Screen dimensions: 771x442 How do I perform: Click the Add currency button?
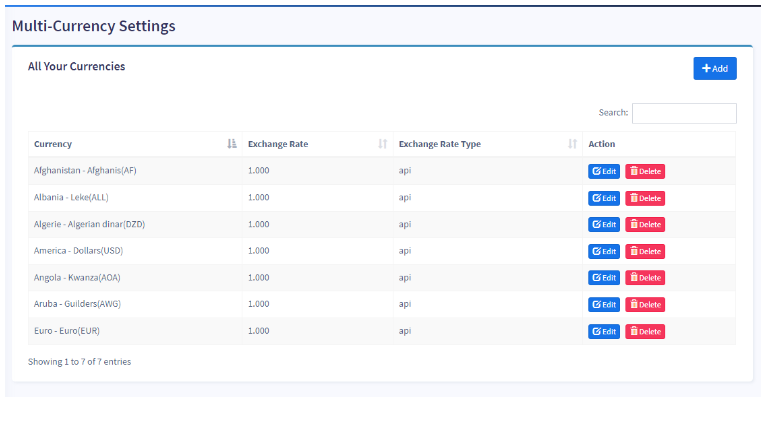point(714,68)
